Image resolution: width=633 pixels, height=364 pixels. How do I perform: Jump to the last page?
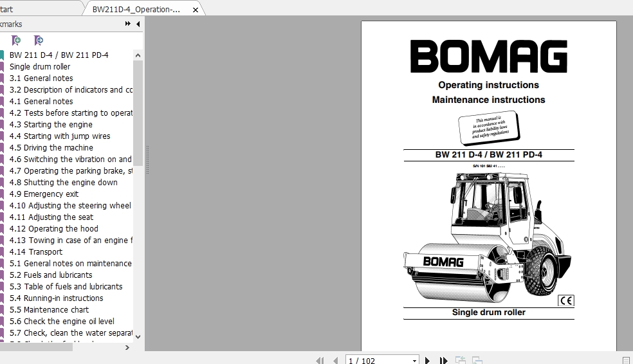coord(443,360)
